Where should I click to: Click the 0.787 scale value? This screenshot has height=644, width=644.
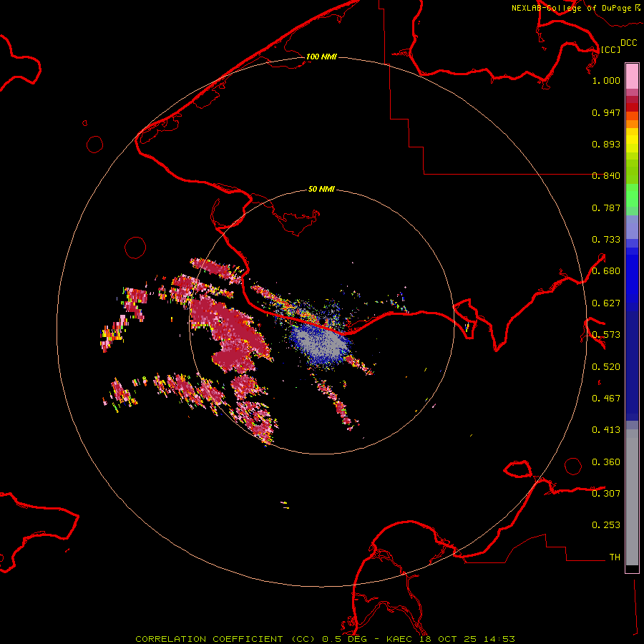[x=606, y=208]
